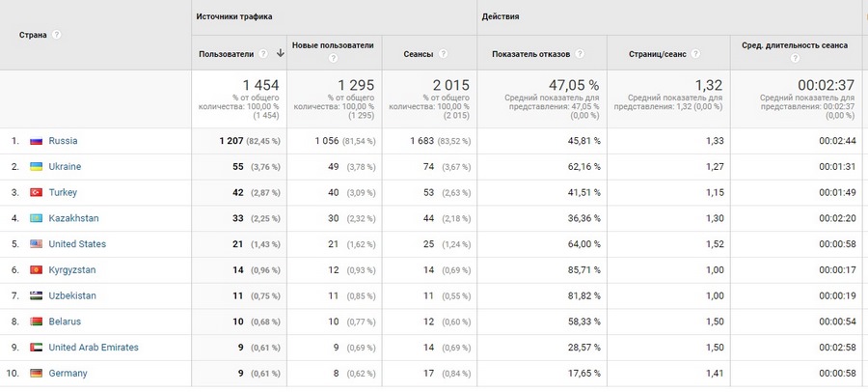Click help icon under Новые пользователи header
The width and height of the screenshot is (868, 392).
coord(334,58)
